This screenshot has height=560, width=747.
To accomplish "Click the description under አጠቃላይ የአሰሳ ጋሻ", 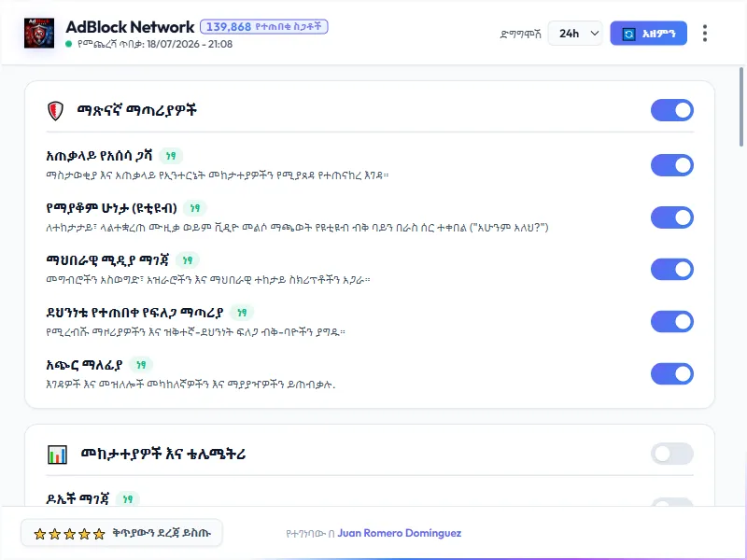I will (x=218, y=175).
